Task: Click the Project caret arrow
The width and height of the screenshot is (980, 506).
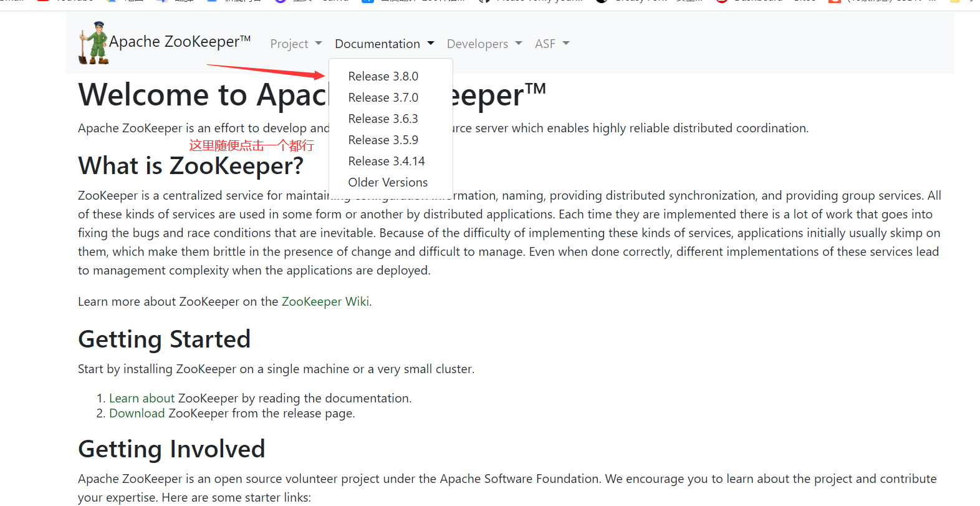Action: click(x=319, y=44)
